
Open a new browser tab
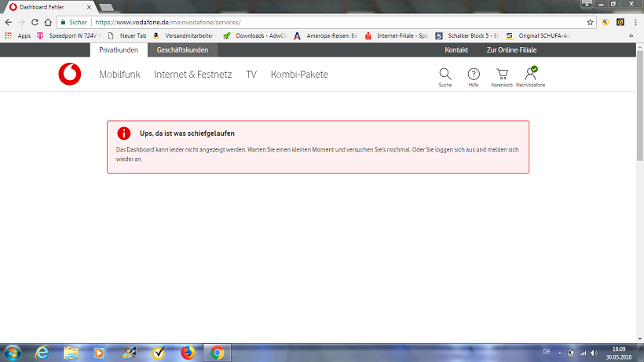point(106,7)
